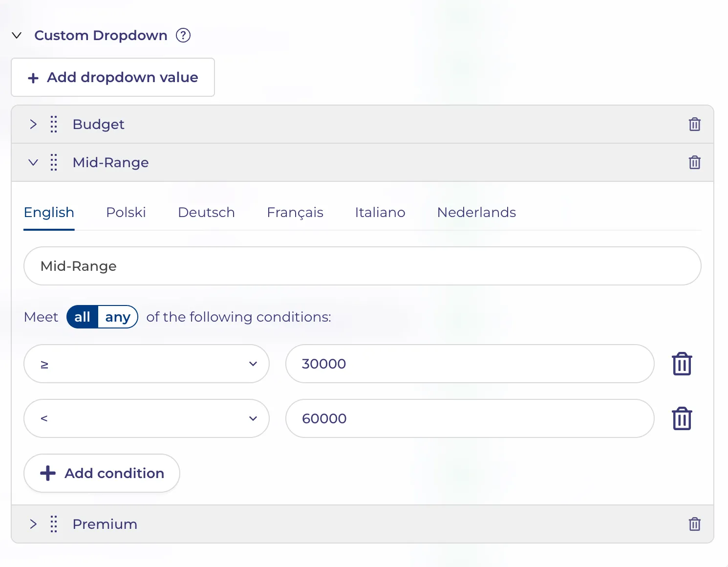Open the ≥ operator dropdown
Screen dimensions: 728x567
pyautogui.click(x=147, y=364)
